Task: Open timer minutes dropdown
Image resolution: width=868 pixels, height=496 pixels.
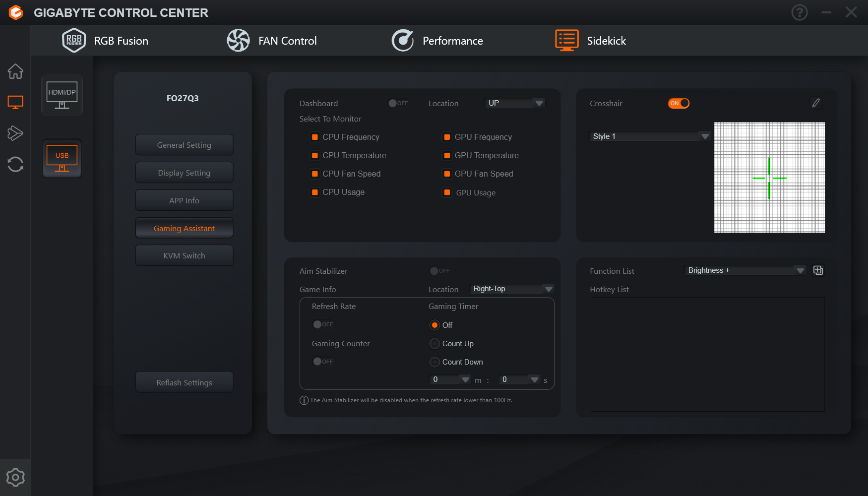Action: (x=450, y=379)
